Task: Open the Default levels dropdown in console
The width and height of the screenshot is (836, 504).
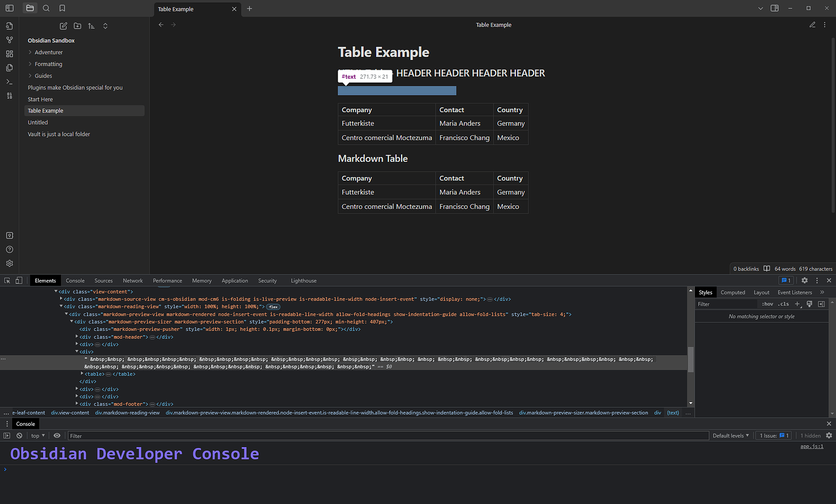Action: (x=731, y=435)
